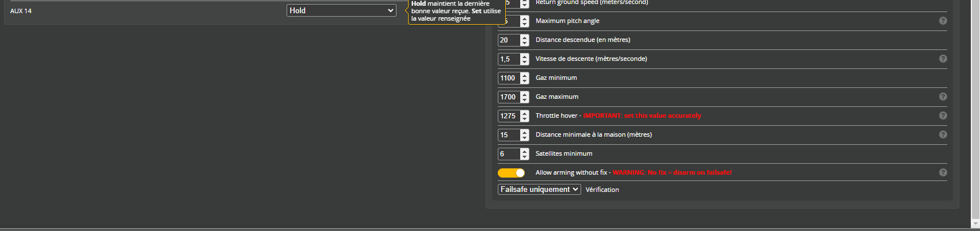Click the Gaz maximum value field

[509, 97]
